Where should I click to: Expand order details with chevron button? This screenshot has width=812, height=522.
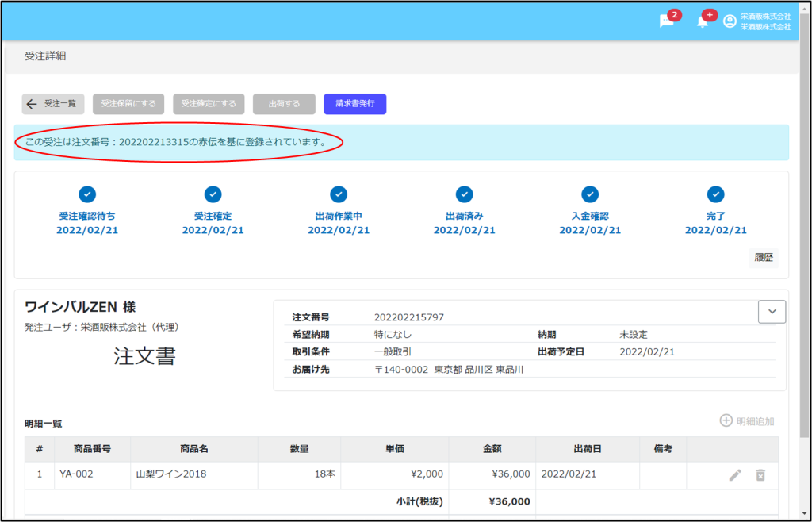coord(772,312)
